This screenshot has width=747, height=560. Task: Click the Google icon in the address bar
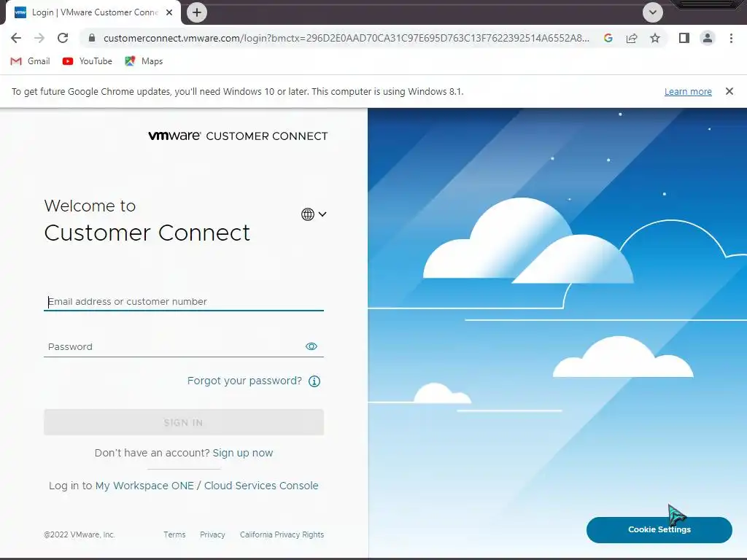(x=608, y=38)
